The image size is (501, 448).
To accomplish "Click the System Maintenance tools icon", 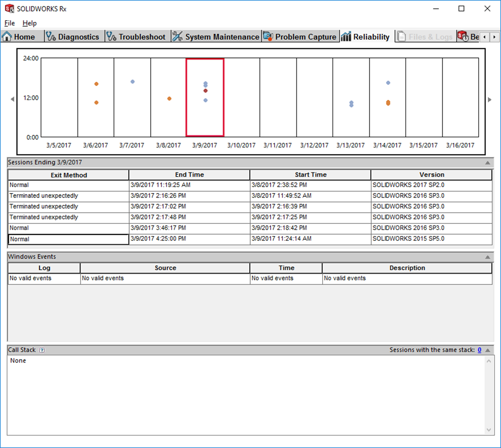I will (x=178, y=37).
